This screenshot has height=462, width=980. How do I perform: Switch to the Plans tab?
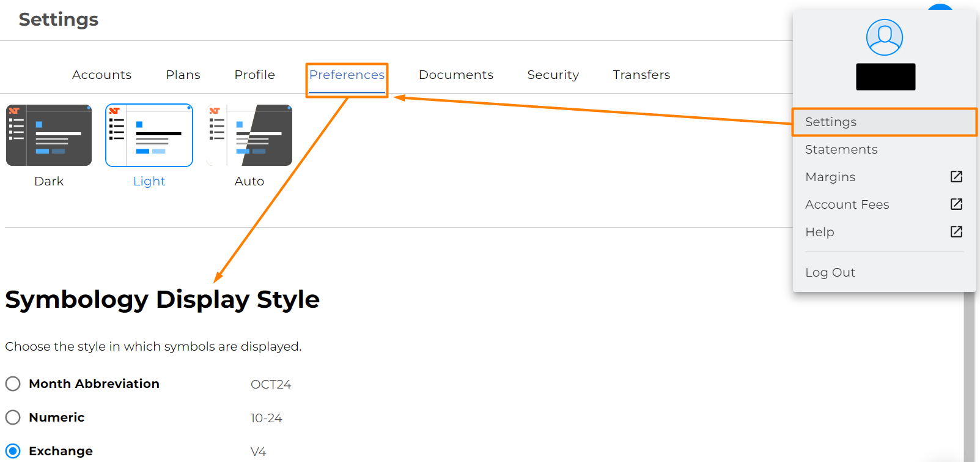183,75
